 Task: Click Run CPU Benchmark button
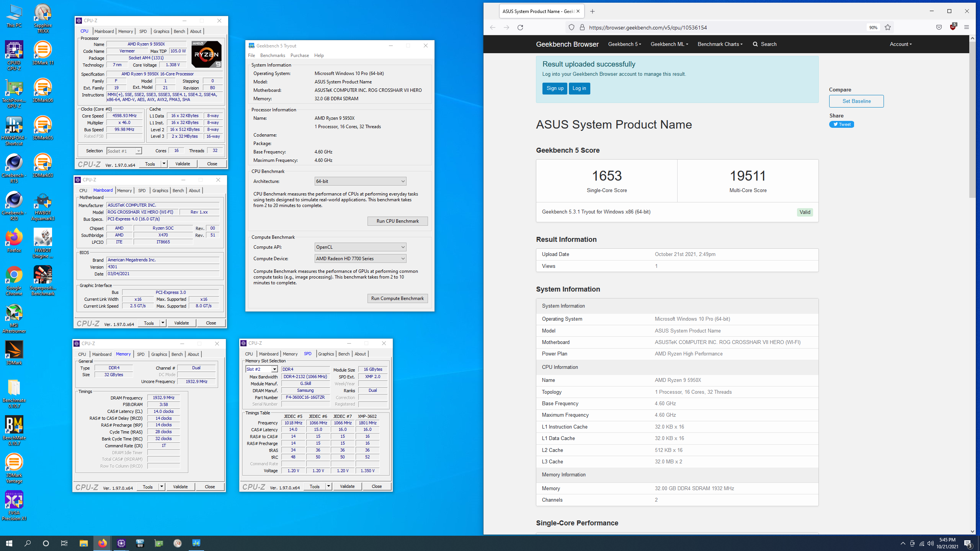[397, 221]
